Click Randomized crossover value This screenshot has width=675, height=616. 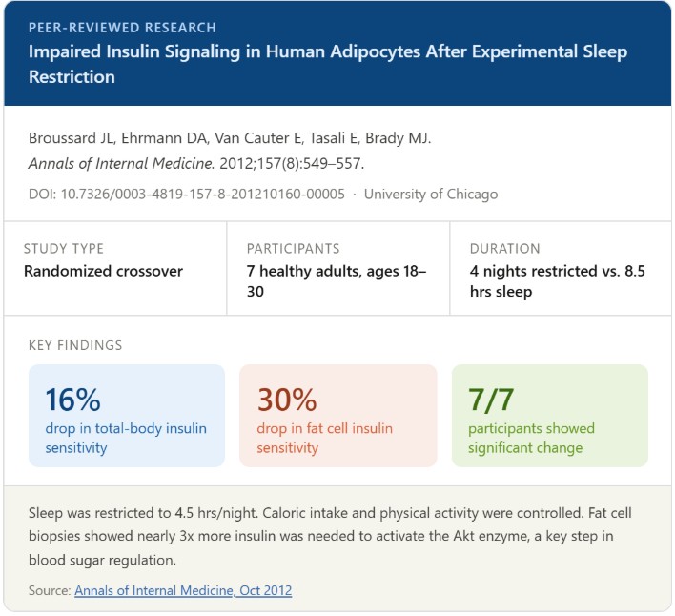(103, 271)
